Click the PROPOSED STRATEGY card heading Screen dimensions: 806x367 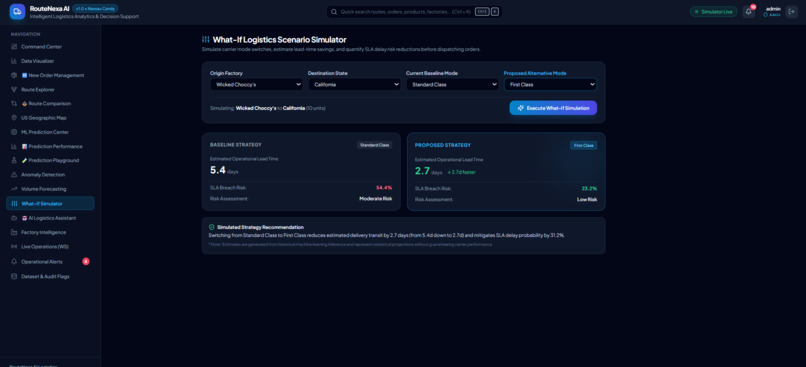[443, 145]
